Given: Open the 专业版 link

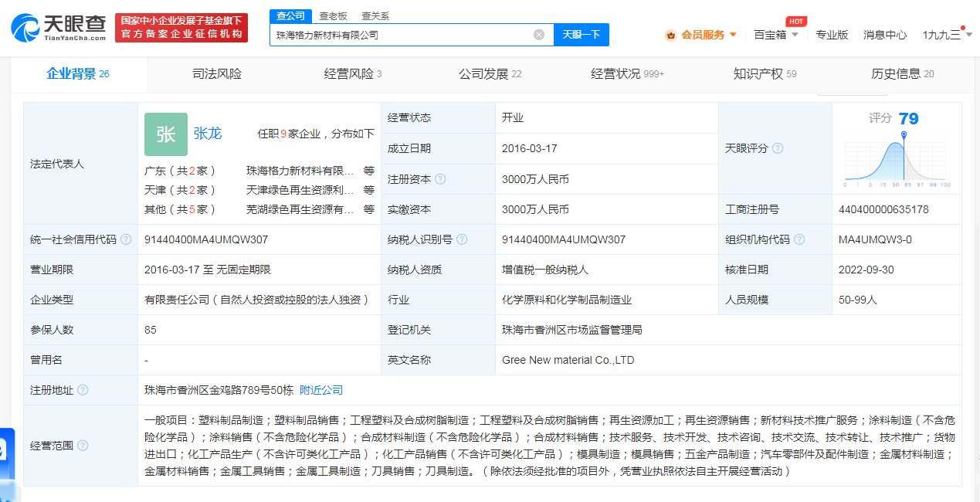Looking at the screenshot, I should 832,35.
